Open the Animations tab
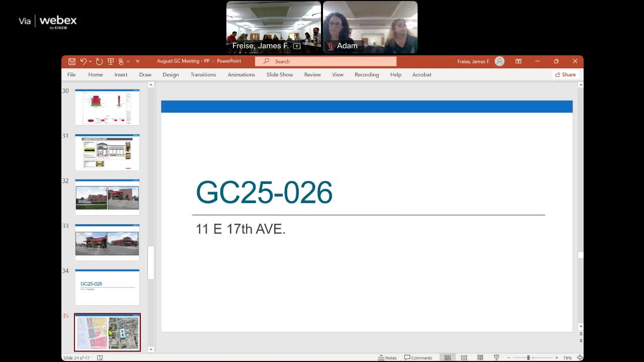 coord(242,74)
